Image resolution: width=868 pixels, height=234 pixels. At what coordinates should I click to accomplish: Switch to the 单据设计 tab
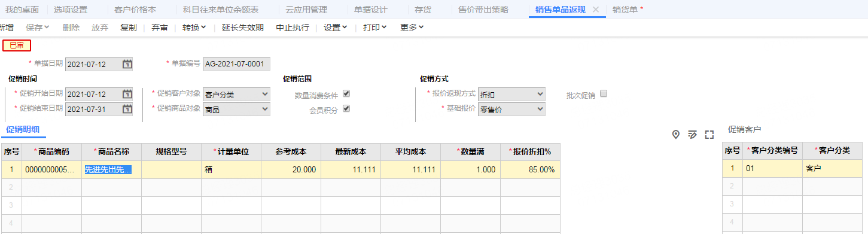(x=370, y=10)
